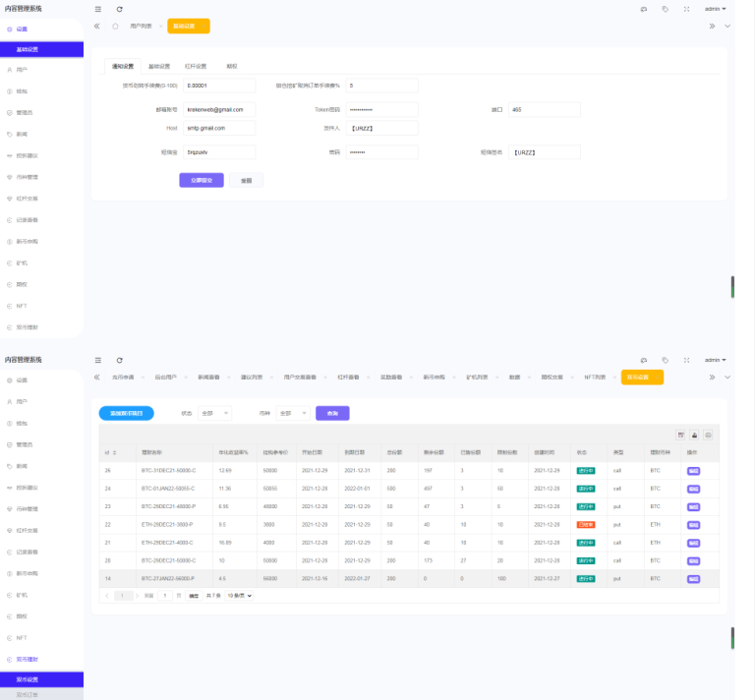Open the 状态 filter dropdown

[214, 413]
